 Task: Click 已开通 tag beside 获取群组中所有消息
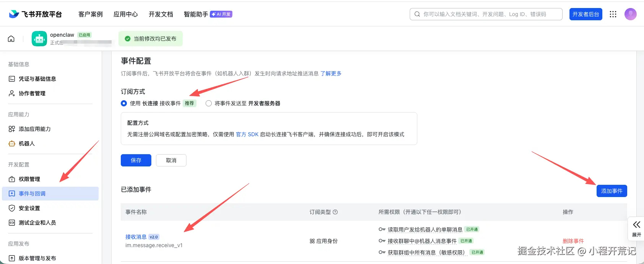(477, 253)
